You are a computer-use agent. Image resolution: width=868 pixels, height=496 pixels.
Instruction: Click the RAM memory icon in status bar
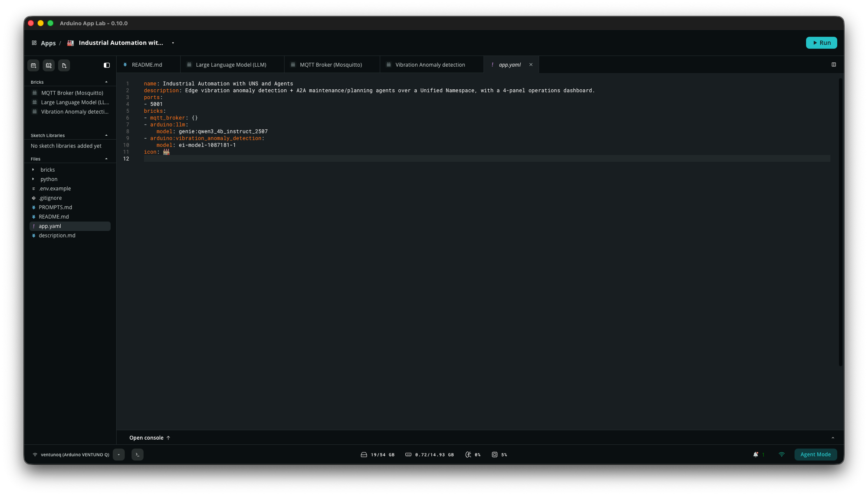pos(408,455)
